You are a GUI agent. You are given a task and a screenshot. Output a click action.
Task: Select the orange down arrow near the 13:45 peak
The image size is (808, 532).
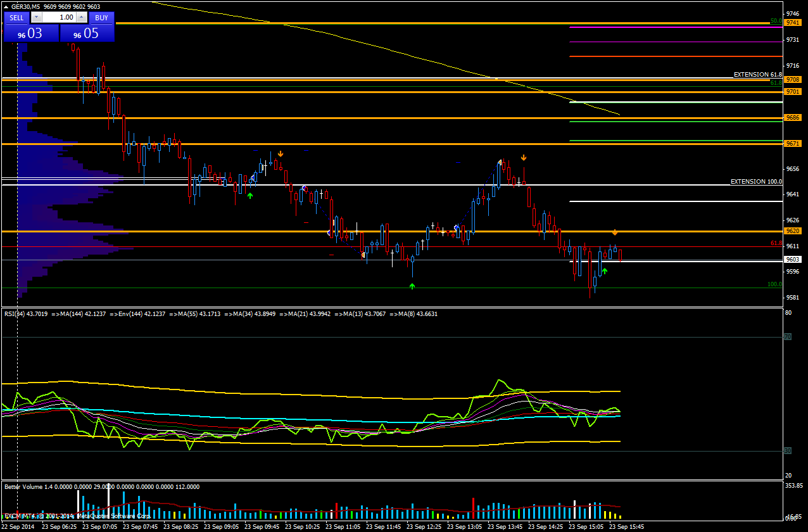pos(524,157)
